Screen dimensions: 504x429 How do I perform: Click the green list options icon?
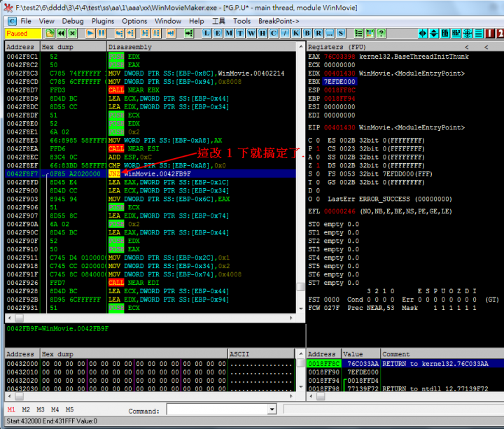pos(358,33)
